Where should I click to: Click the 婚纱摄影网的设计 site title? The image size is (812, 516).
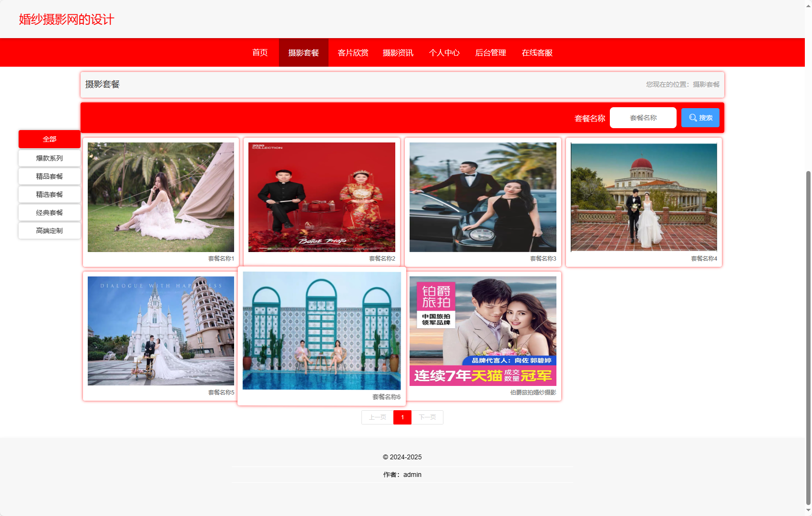pyautogui.click(x=67, y=20)
